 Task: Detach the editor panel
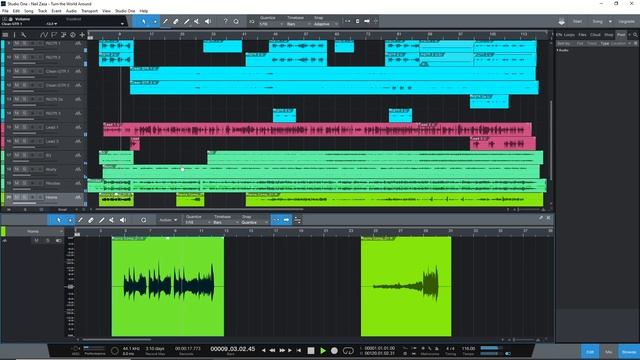tap(541, 218)
